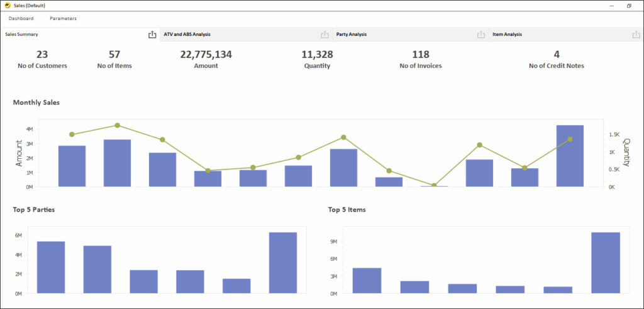Click export icon on Party Analysis tab
This screenshot has height=309, width=644.
480,35
